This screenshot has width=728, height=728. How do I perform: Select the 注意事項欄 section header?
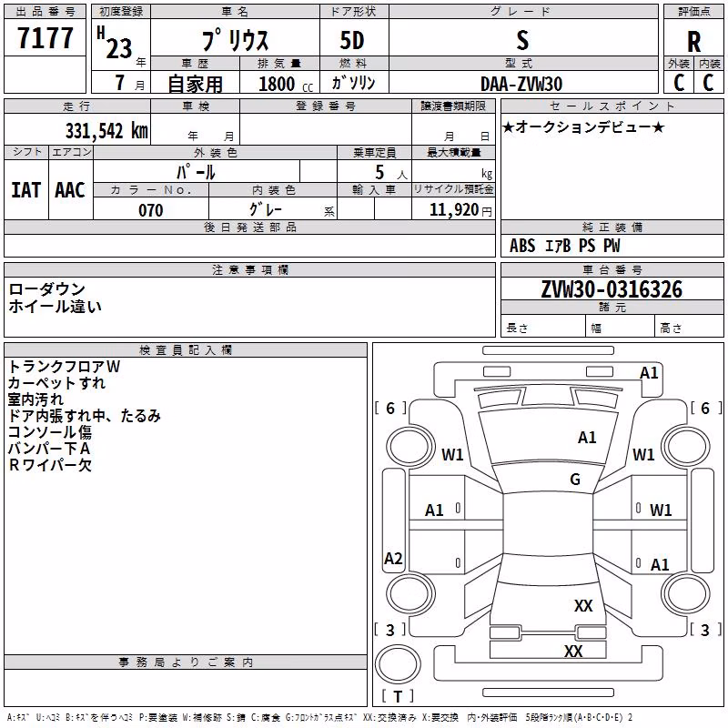249,269
